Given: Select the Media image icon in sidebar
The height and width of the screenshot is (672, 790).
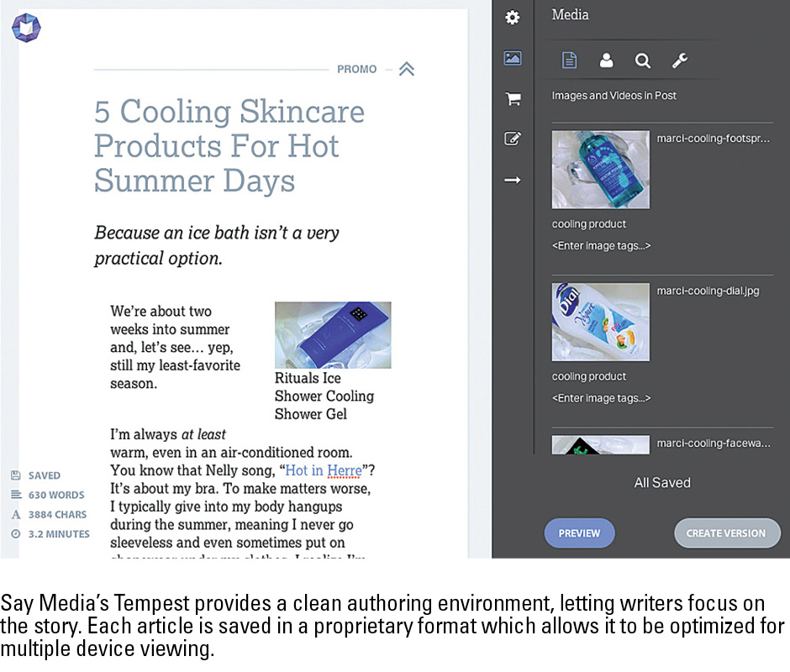Looking at the screenshot, I should (512, 58).
